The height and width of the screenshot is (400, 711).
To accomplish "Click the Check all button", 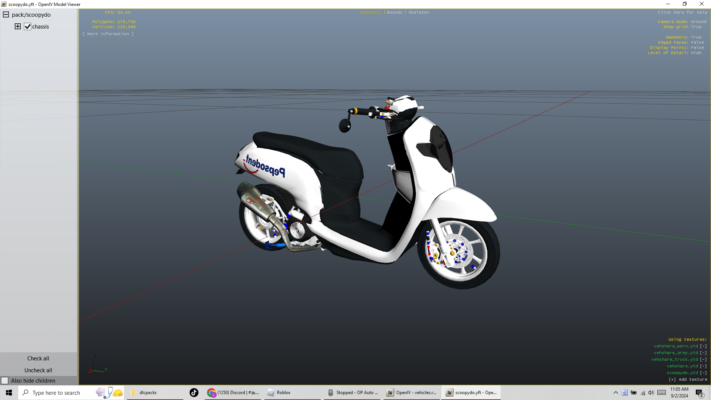I will pos(38,358).
